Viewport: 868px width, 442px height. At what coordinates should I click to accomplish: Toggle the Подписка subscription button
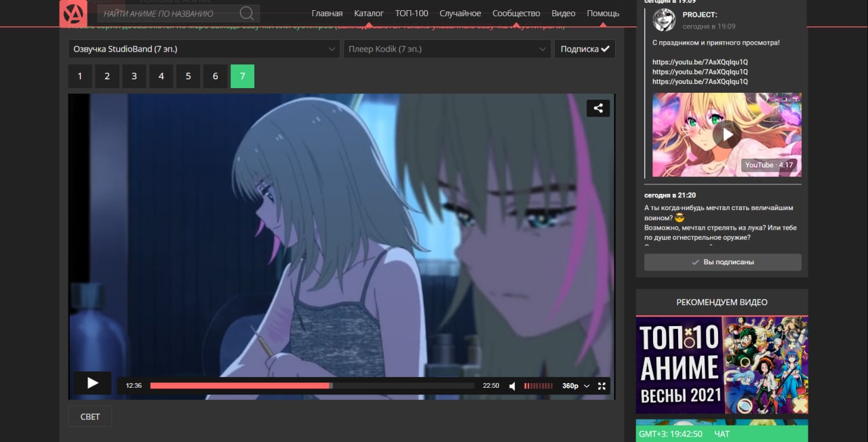585,49
